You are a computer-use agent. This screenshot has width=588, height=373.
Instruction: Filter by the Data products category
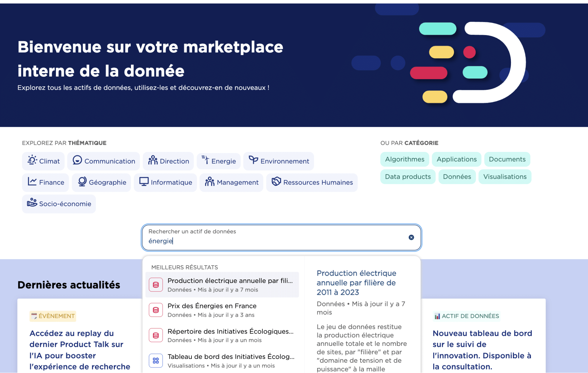(x=407, y=177)
